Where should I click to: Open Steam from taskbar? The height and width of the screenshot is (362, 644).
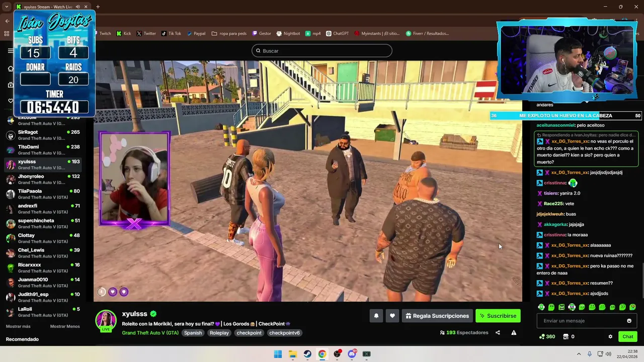[x=307, y=354]
